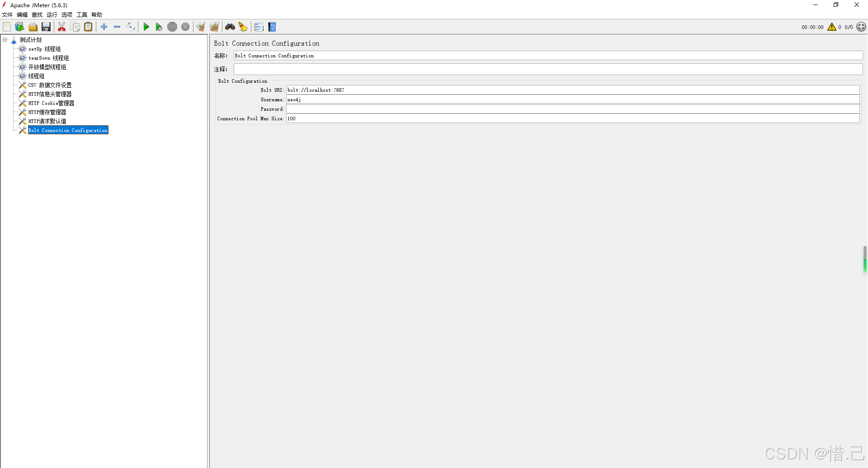Open the 编辑 menu
Image resolution: width=868 pixels, height=468 pixels.
pyautogui.click(x=22, y=15)
